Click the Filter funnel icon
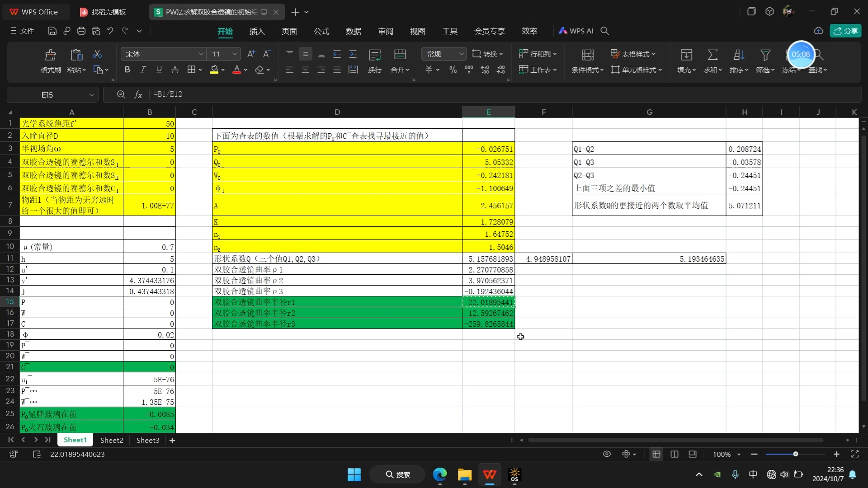 pos(765,55)
